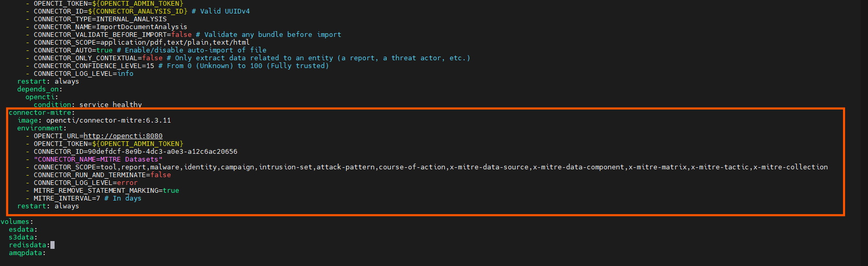868x266 pixels.
Task: Click the cursor block after redisdata:
Action: [52, 245]
